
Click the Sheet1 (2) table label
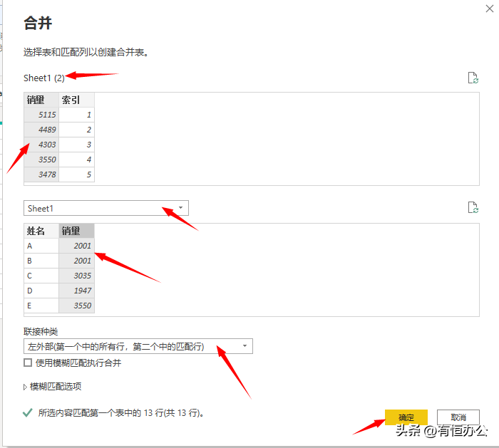point(44,78)
